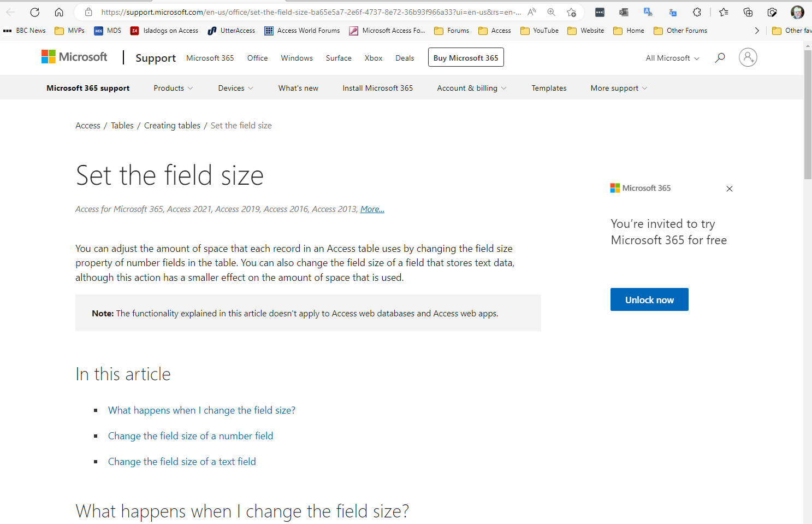Image resolution: width=812 pixels, height=524 pixels.
Task: Open the MDS bookmark
Action: tap(108, 31)
